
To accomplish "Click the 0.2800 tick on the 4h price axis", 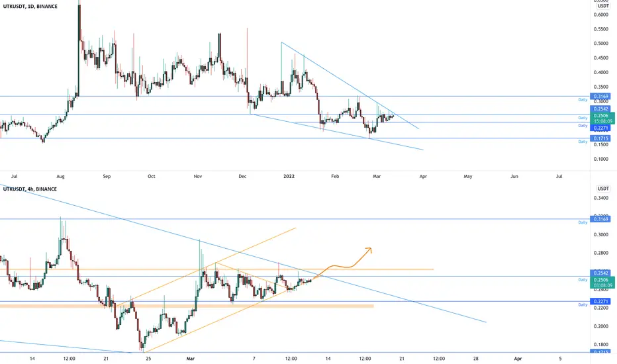I will tap(600, 253).
